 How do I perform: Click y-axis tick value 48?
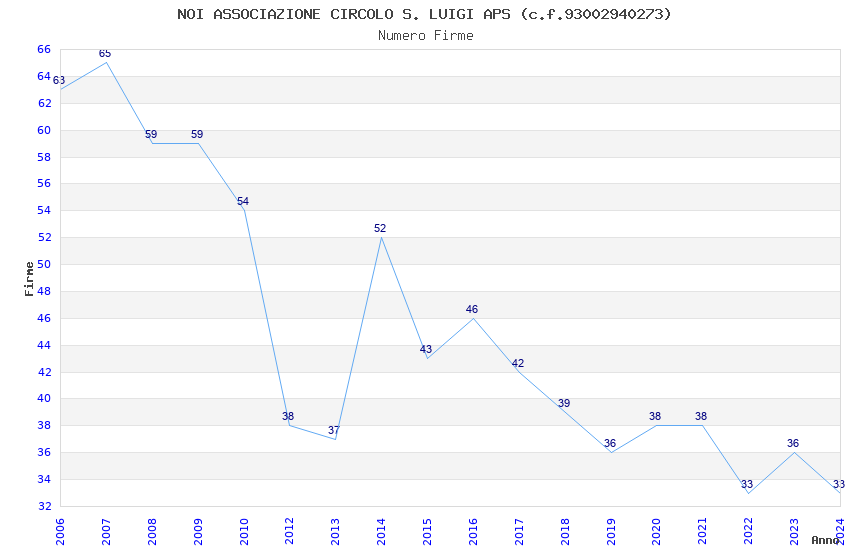(44, 291)
